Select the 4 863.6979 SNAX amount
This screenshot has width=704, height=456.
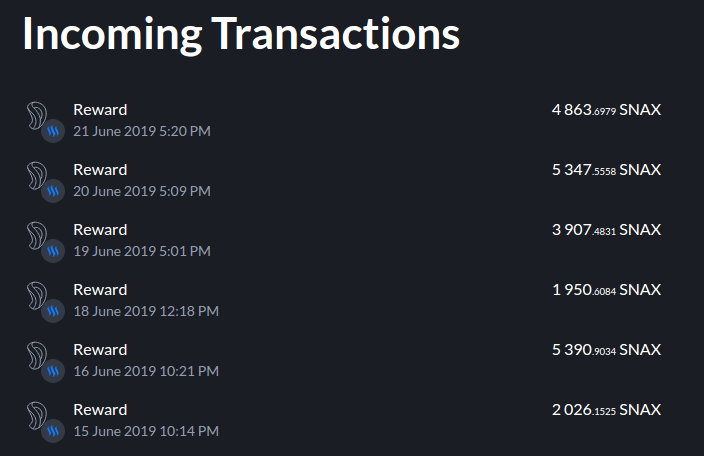(x=606, y=110)
